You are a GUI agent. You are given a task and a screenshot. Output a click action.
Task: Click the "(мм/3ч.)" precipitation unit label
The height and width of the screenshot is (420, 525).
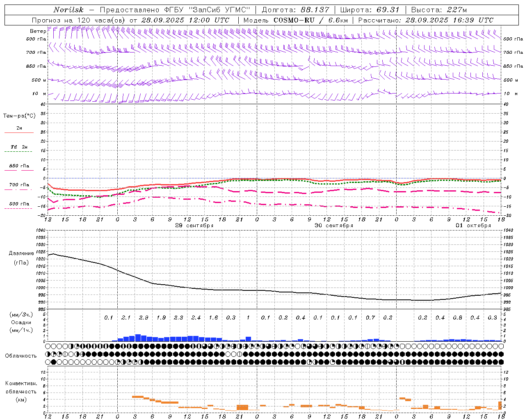[x=21, y=315]
